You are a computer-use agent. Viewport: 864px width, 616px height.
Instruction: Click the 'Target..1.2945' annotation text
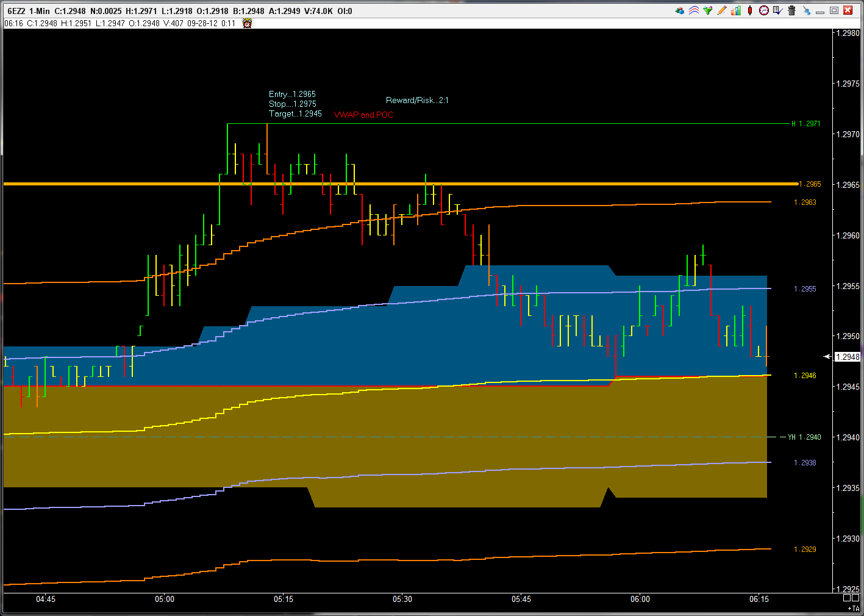pos(296,113)
